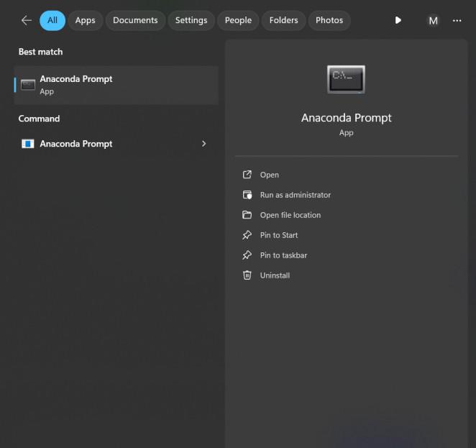
Task: Switch to the Apps filter tab
Action: tap(86, 20)
